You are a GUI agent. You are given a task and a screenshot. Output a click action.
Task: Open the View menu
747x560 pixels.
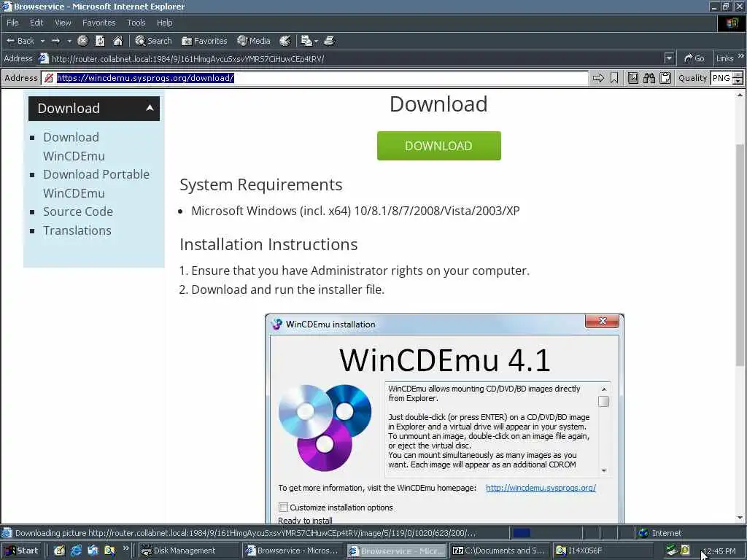pos(63,23)
